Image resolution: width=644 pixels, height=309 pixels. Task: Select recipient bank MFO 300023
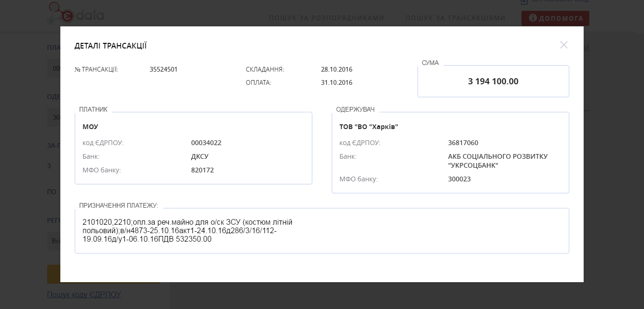(x=459, y=179)
